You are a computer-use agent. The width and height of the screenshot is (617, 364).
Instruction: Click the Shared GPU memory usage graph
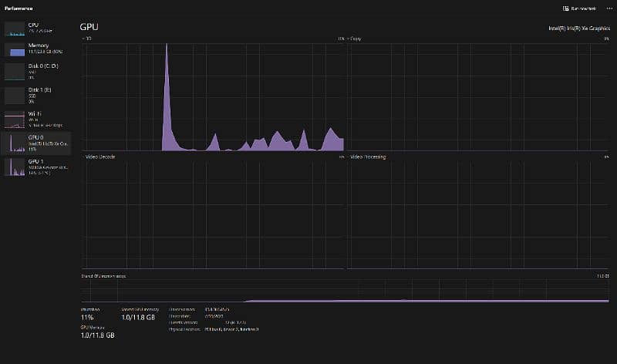point(347,291)
